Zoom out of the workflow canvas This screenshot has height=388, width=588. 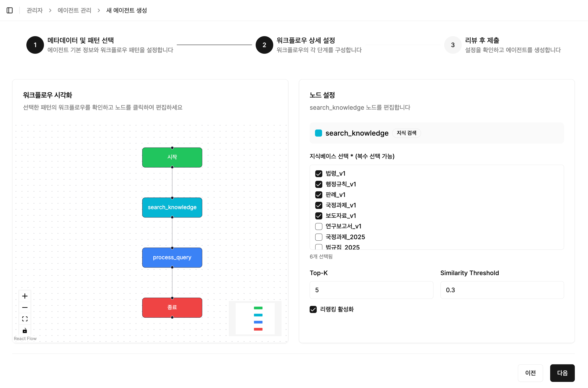[25, 307]
